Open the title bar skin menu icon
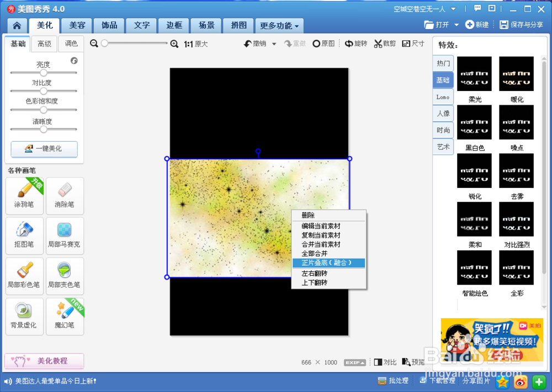 click(492, 8)
